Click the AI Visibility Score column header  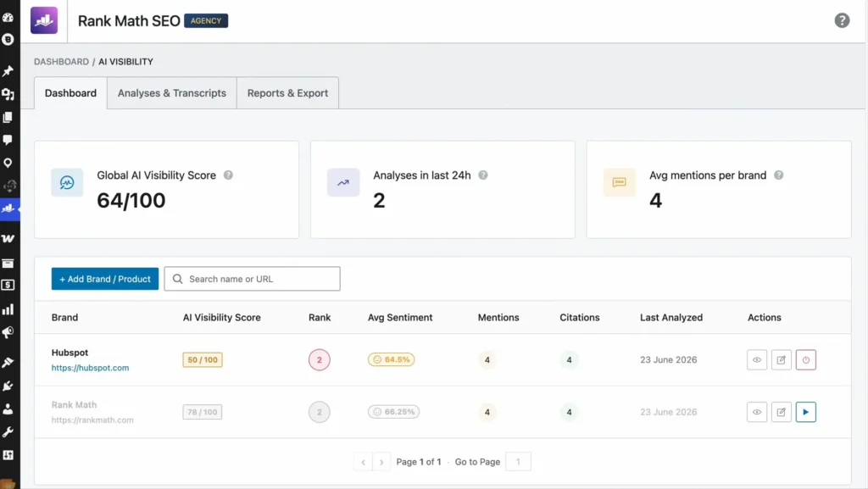click(221, 318)
